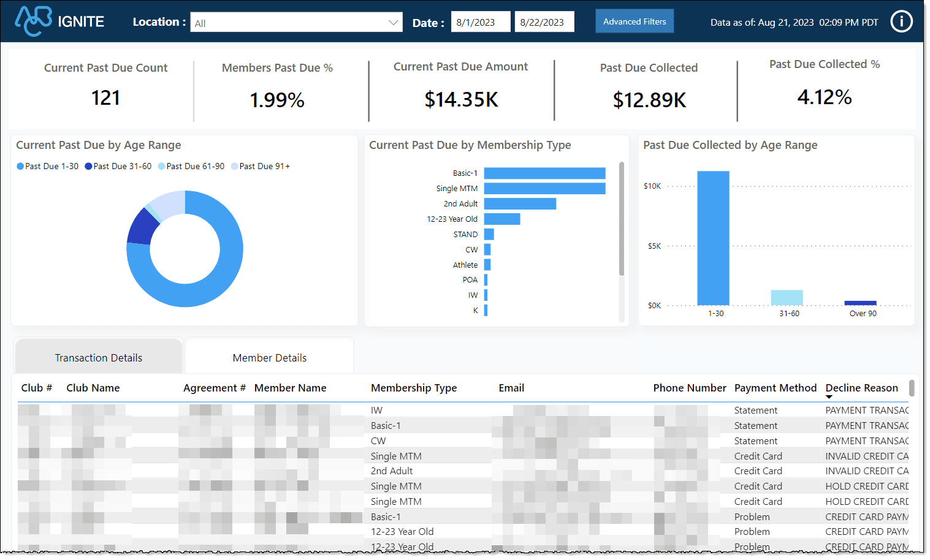Click the info icon in header
The image size is (930, 560).
point(901,22)
